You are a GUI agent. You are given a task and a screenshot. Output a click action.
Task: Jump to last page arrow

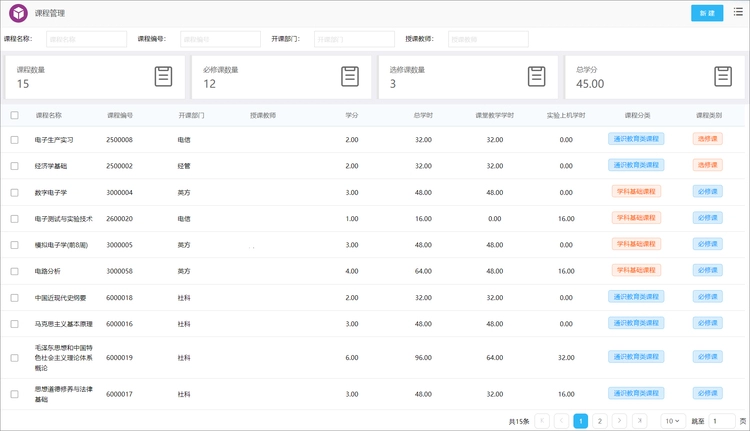(640, 421)
